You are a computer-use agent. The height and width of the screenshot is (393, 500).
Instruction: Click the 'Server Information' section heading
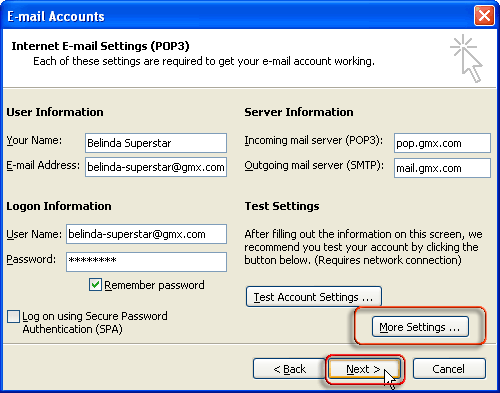[299, 112]
